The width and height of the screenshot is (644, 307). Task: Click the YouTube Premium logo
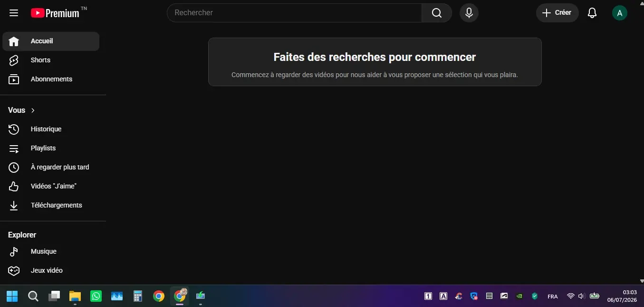point(55,13)
